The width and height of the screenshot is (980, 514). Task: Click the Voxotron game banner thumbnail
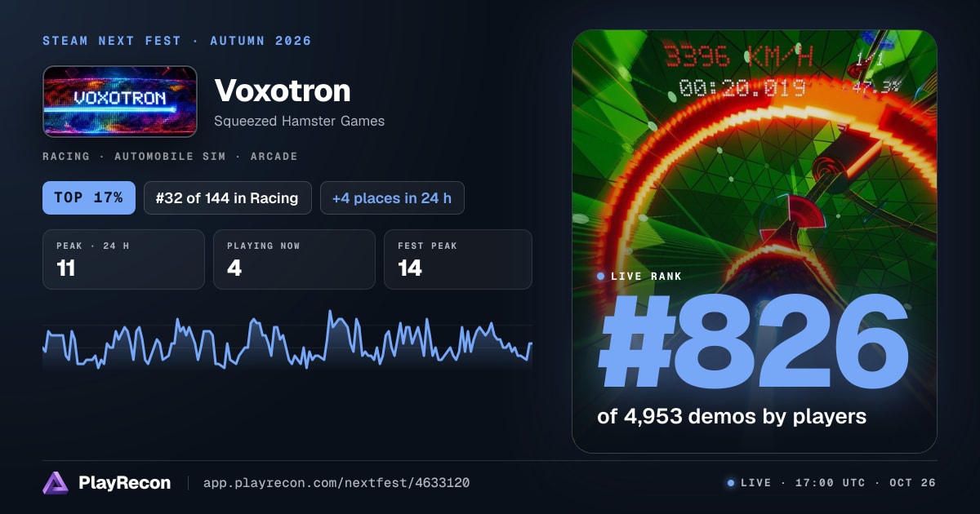(120, 101)
